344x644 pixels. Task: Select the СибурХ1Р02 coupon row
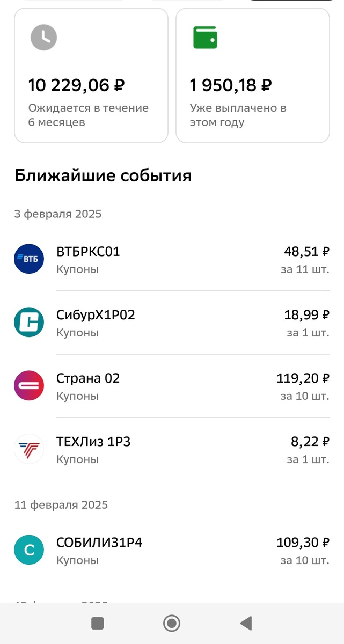(172, 323)
